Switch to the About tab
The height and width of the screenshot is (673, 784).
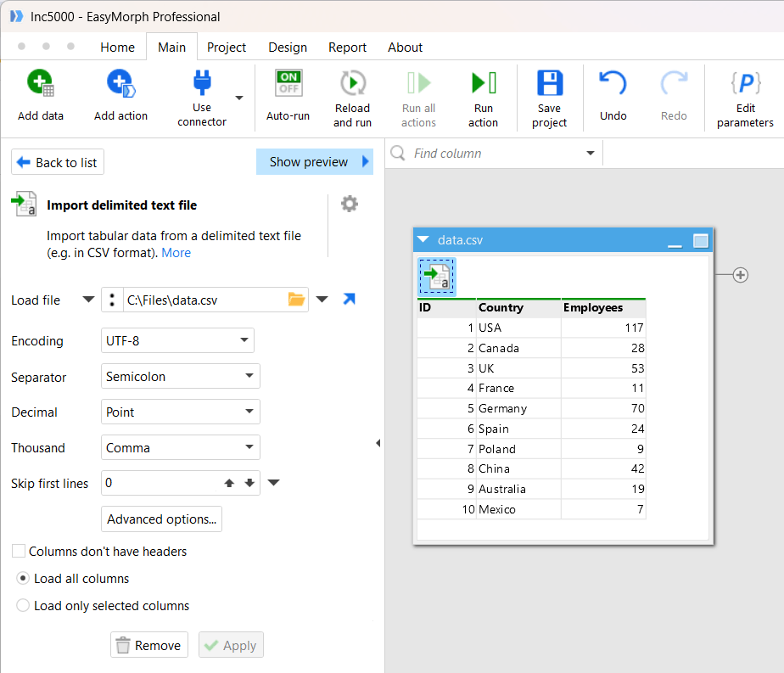coord(405,47)
